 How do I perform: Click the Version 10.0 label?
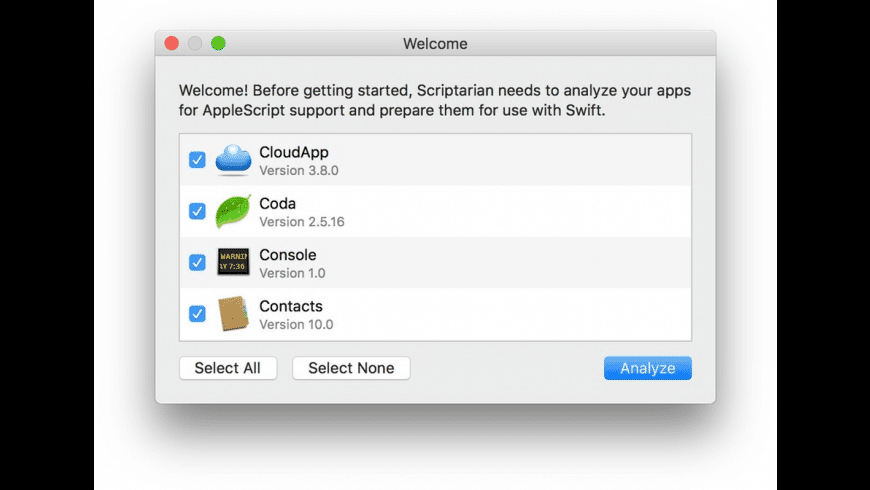point(296,324)
